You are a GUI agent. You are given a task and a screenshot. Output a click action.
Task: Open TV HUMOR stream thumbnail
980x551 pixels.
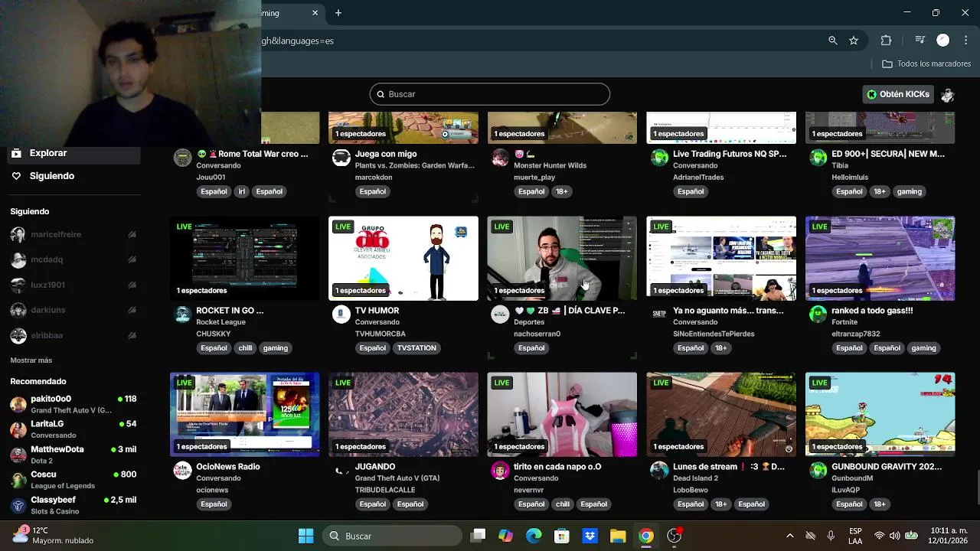pos(403,258)
